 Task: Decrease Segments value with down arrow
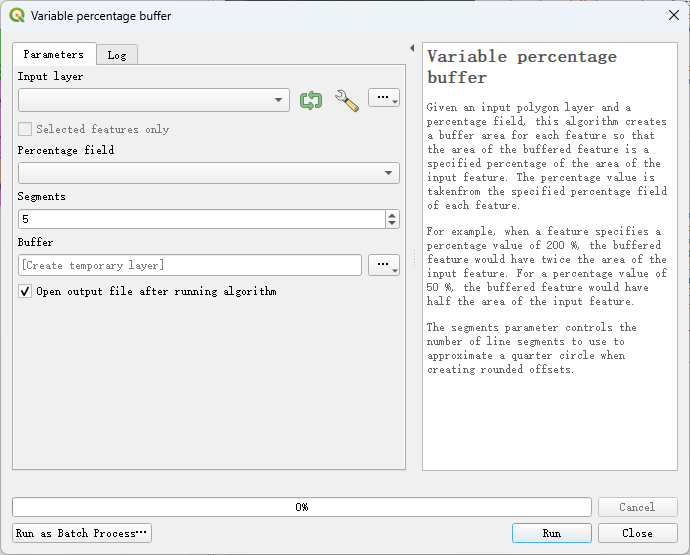click(392, 223)
